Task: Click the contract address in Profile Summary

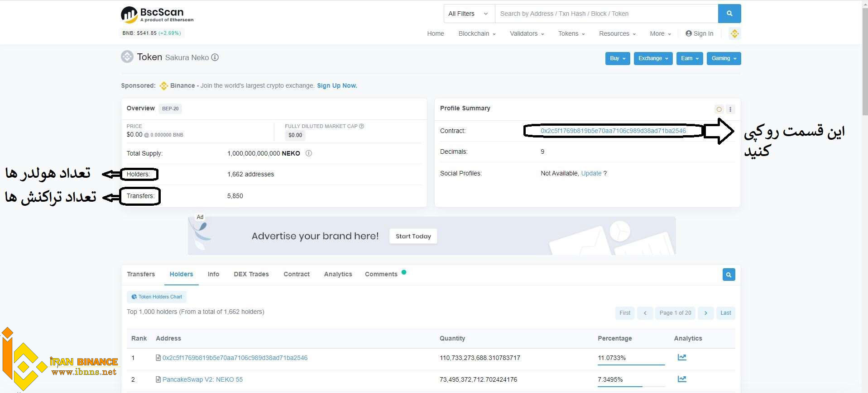Action: pos(613,131)
